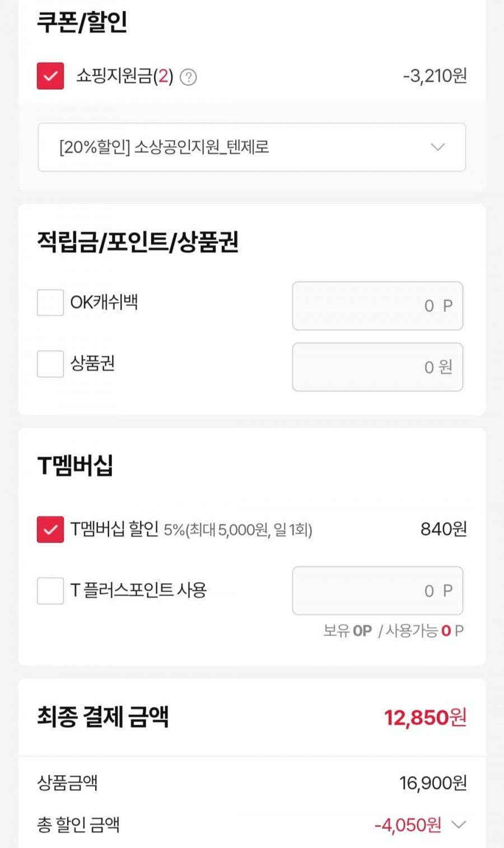
Task: Click the 상품권 label text
Action: [x=92, y=364]
